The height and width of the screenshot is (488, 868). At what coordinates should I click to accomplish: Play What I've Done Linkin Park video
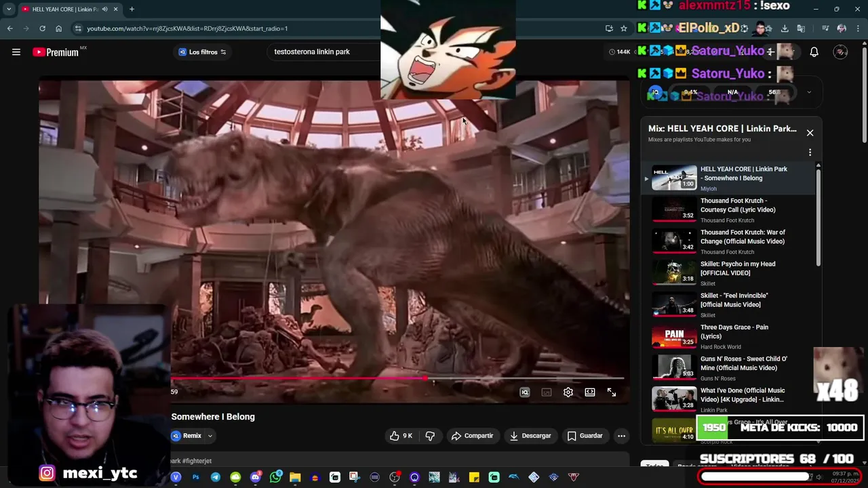tap(729, 400)
